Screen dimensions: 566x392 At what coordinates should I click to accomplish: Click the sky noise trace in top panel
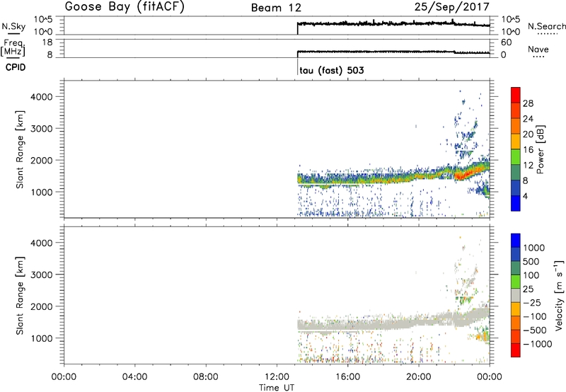[x=393, y=23]
